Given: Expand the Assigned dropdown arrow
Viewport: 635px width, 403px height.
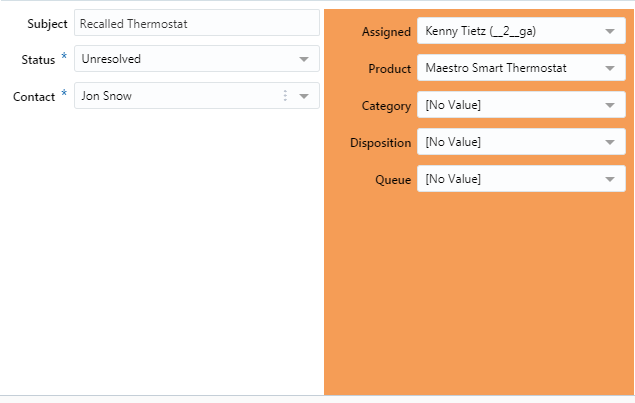Looking at the screenshot, I should click(x=610, y=32).
